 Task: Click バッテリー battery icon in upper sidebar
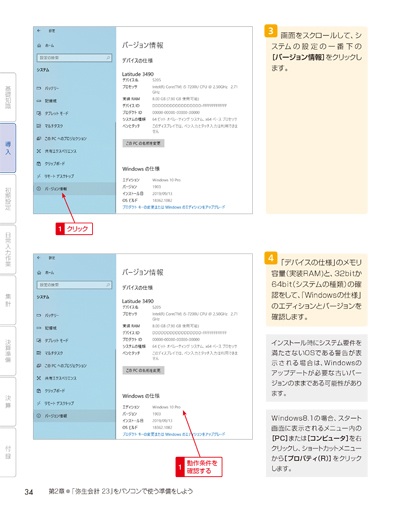point(39,88)
